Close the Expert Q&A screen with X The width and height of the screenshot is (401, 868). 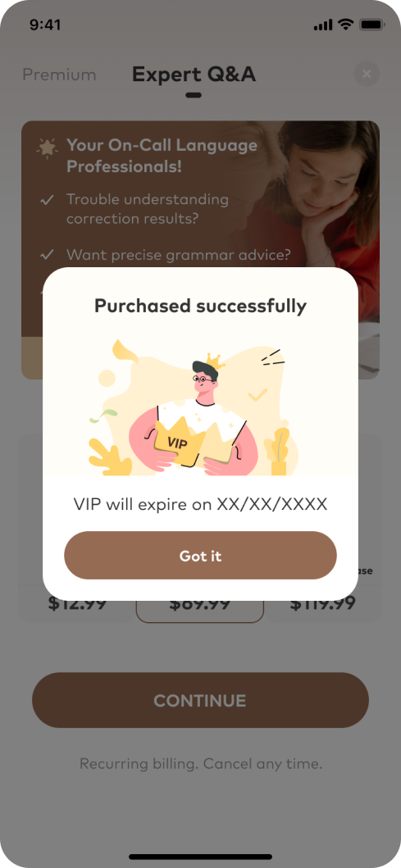tap(366, 74)
